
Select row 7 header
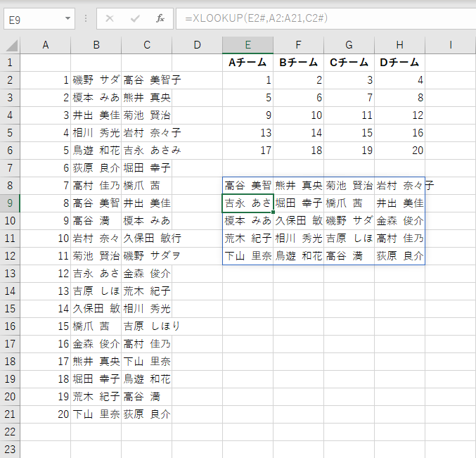click(x=10, y=168)
